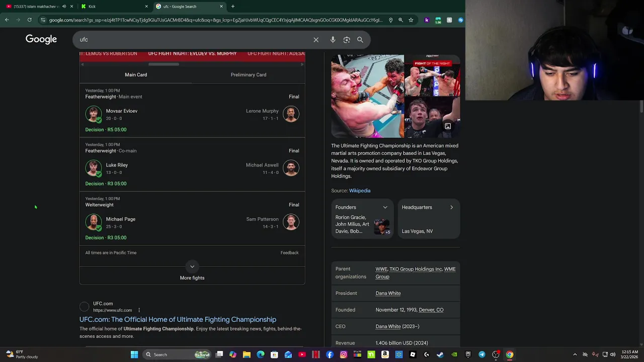Bookmark this page with the star icon
644x362 pixels.
[411, 20]
